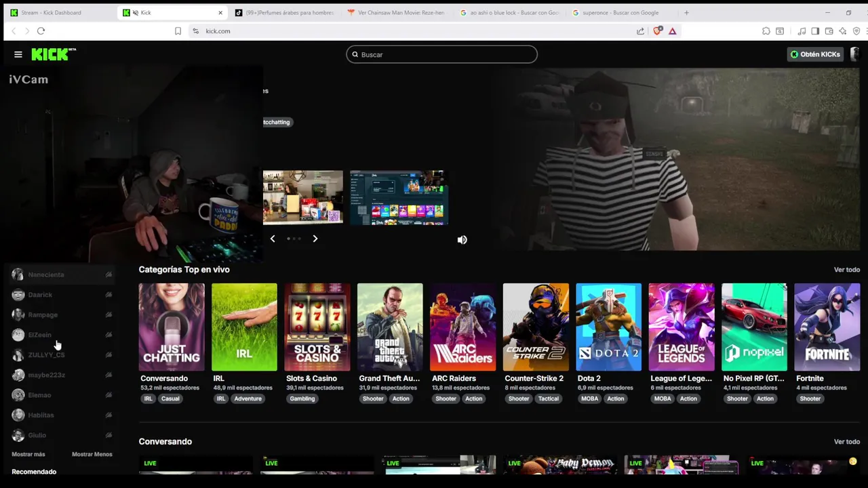Click offline icon next to Nanecienta
The width and height of the screenshot is (868, 488).
point(108,274)
